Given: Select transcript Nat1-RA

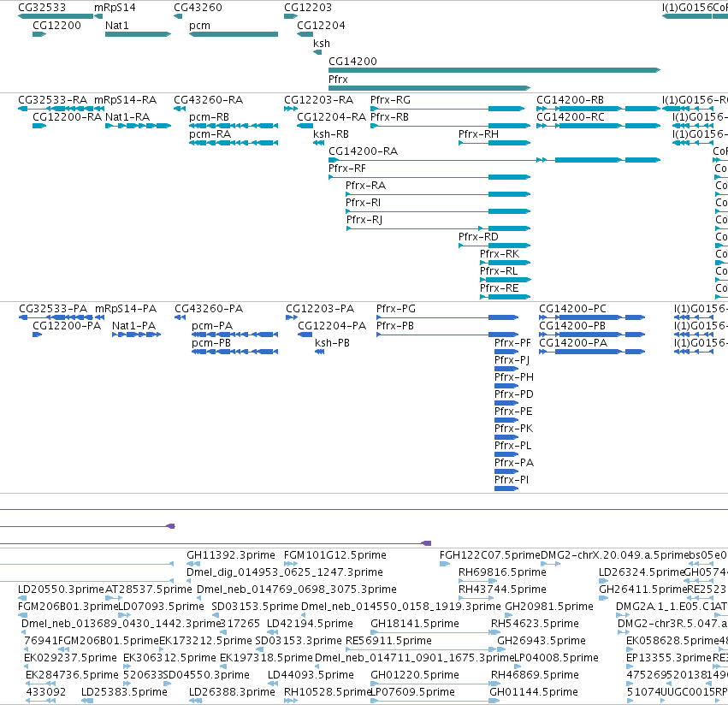Looking at the screenshot, I should [139, 126].
